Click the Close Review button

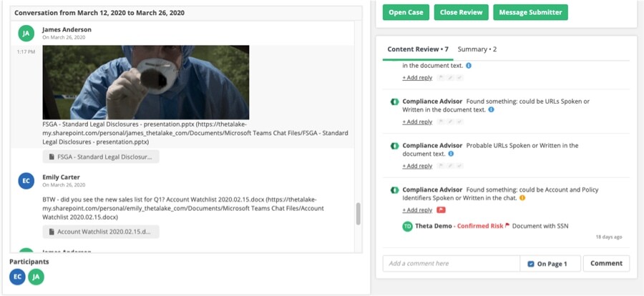tap(462, 12)
